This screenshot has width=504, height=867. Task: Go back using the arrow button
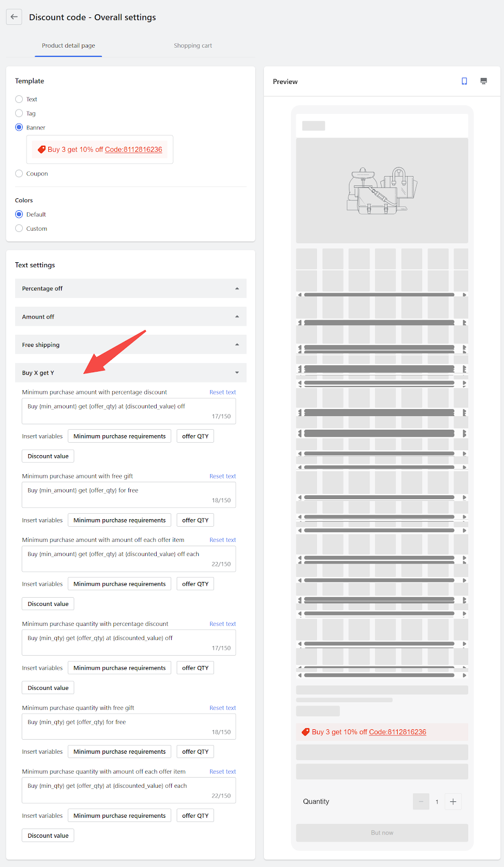coord(14,17)
